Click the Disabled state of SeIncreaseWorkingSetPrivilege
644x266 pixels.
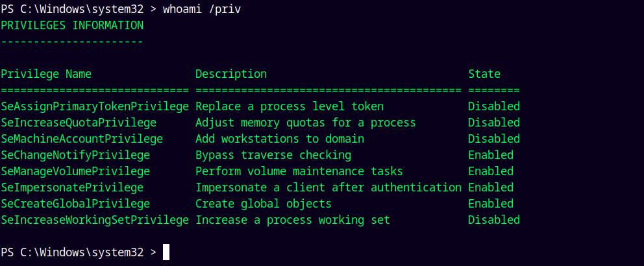pyautogui.click(x=493, y=220)
